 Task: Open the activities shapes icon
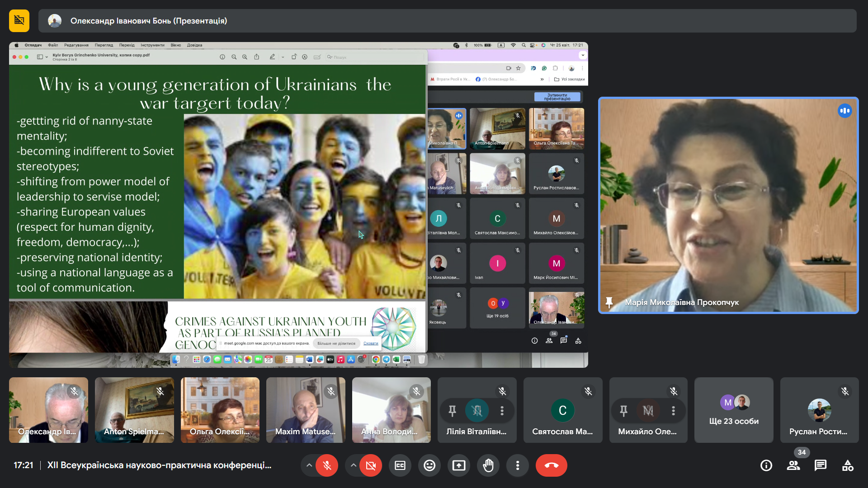pos(847,465)
